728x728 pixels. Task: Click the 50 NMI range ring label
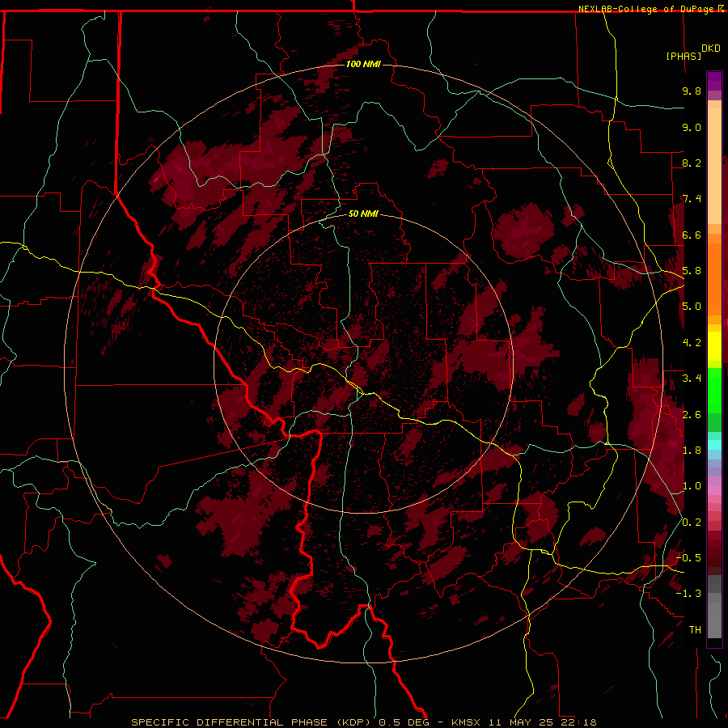coord(363,214)
